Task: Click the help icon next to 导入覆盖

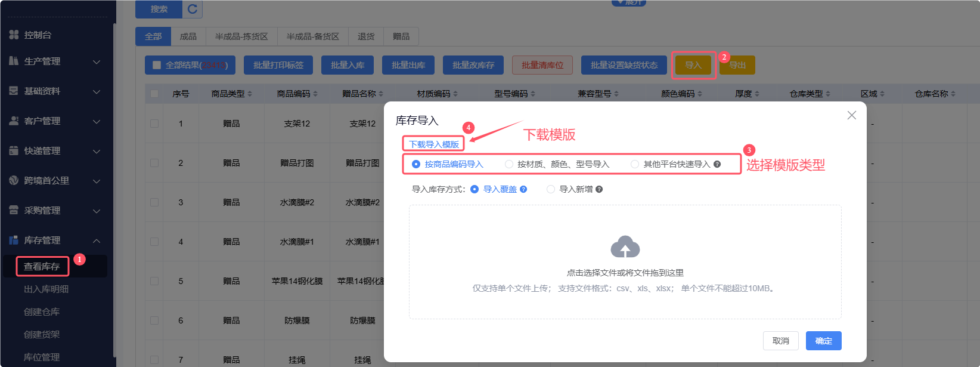Action: click(523, 189)
